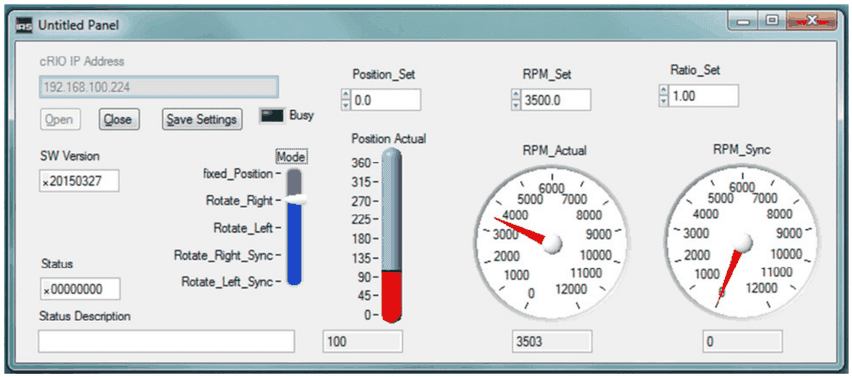
Task: Decrement RPM_Set with down arrow
Action: click(516, 105)
